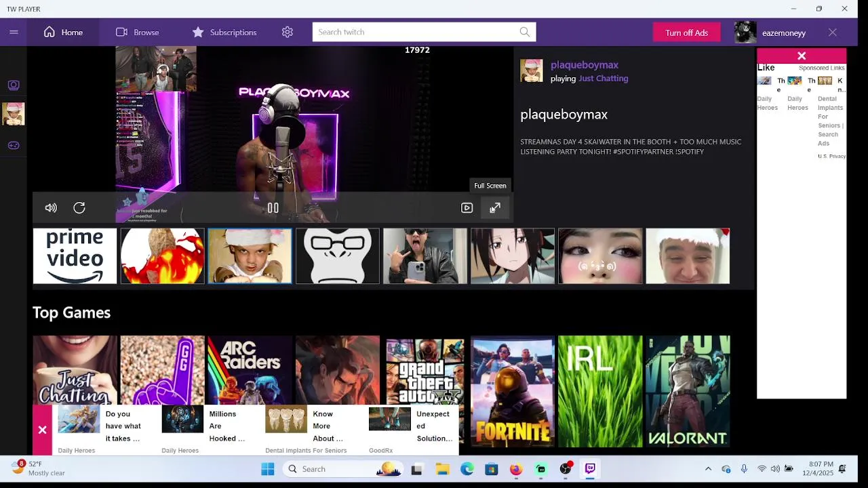Open the Fortnite game tile
The image size is (868, 488).
(513, 391)
